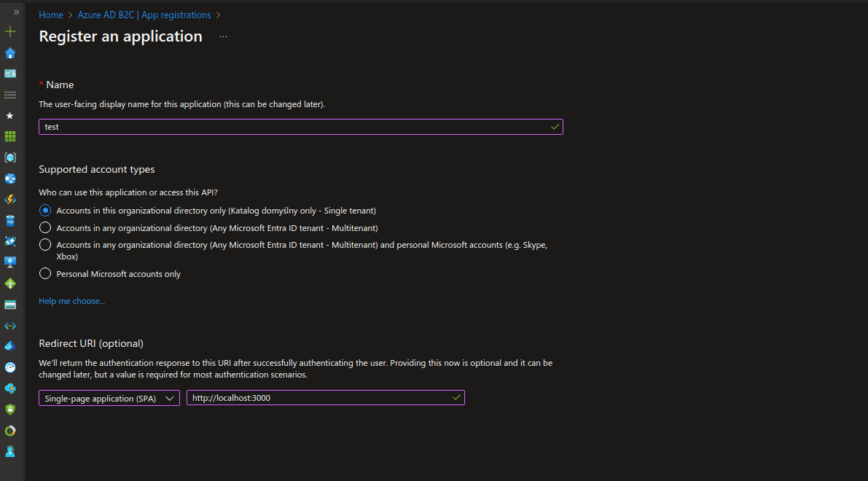Select any organizational directory Multitenant option
This screenshot has width=868, height=481.
pos(45,228)
